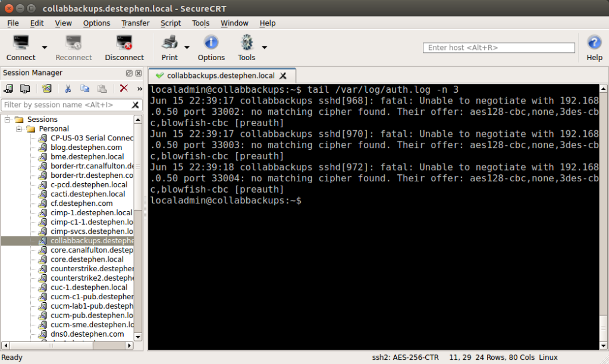Collapse the Personal folder
The width and height of the screenshot is (609, 364).
point(18,128)
